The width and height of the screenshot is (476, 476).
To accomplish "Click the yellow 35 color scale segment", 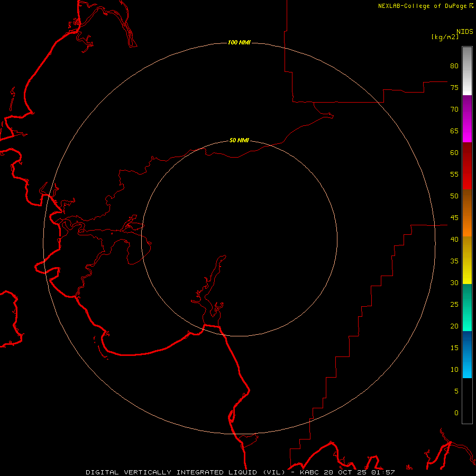I will coord(467,260).
